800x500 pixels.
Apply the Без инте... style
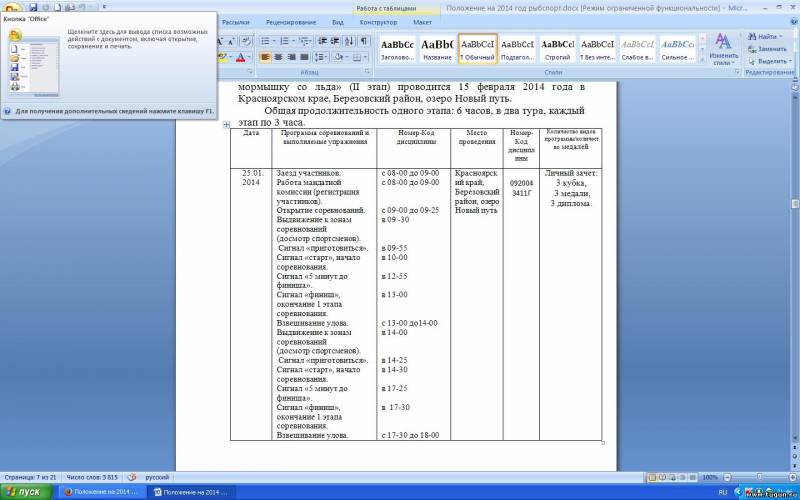click(597, 49)
